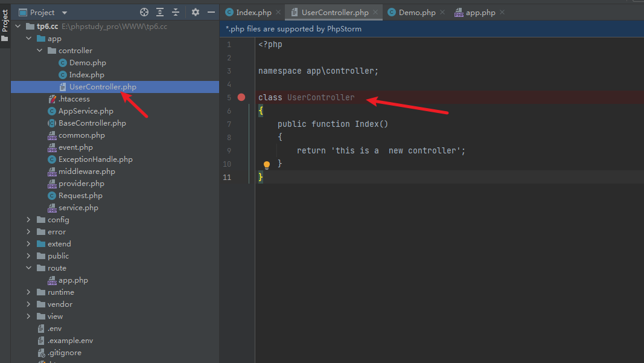Image resolution: width=644 pixels, height=363 pixels.
Task: Close the Index.php tab
Action: point(278,12)
